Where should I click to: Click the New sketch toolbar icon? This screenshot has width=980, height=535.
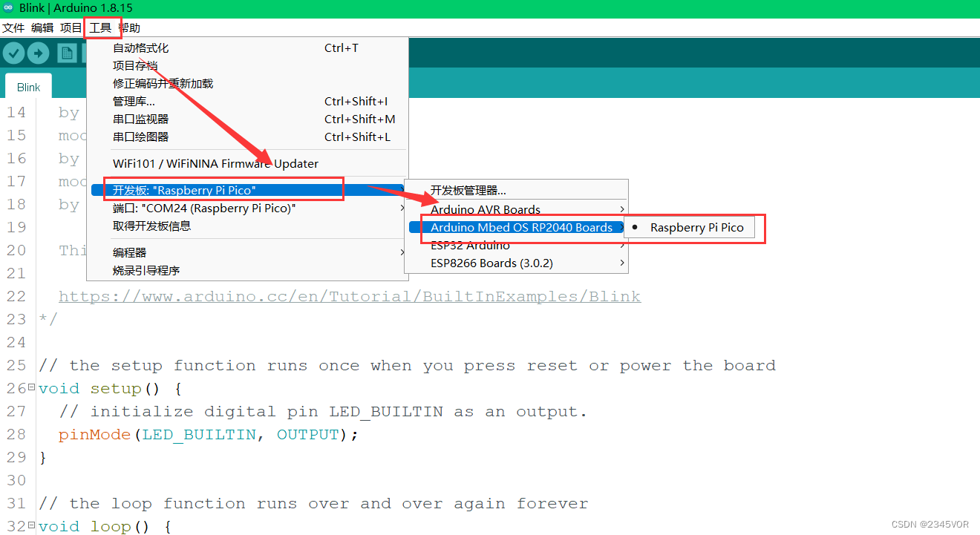click(67, 53)
